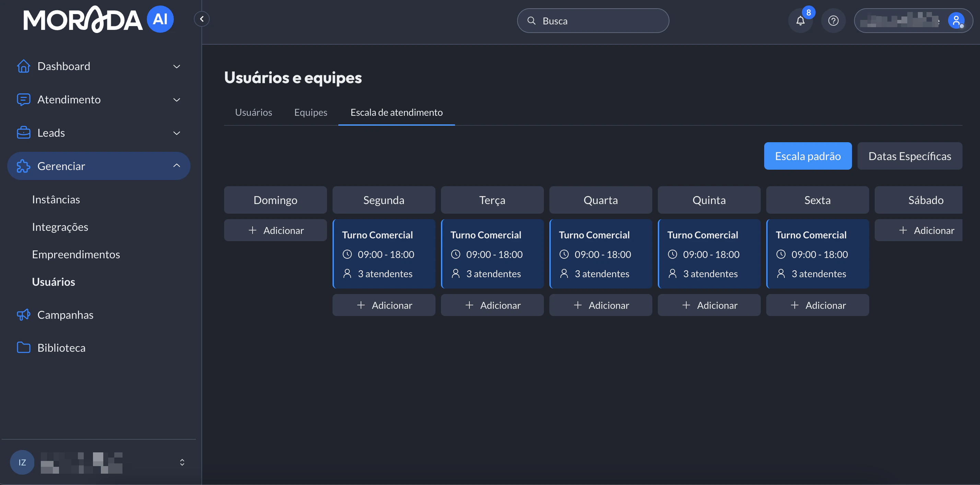
Task: Click the Biblioteca folder icon
Action: click(x=23, y=347)
